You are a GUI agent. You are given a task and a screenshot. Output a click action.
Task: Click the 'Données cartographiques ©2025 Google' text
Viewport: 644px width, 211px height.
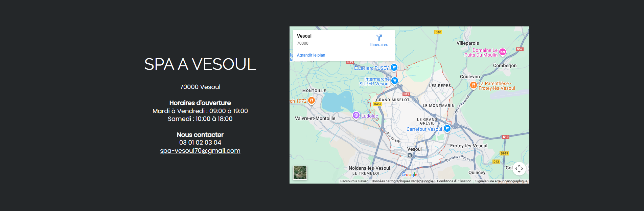[x=402, y=181]
